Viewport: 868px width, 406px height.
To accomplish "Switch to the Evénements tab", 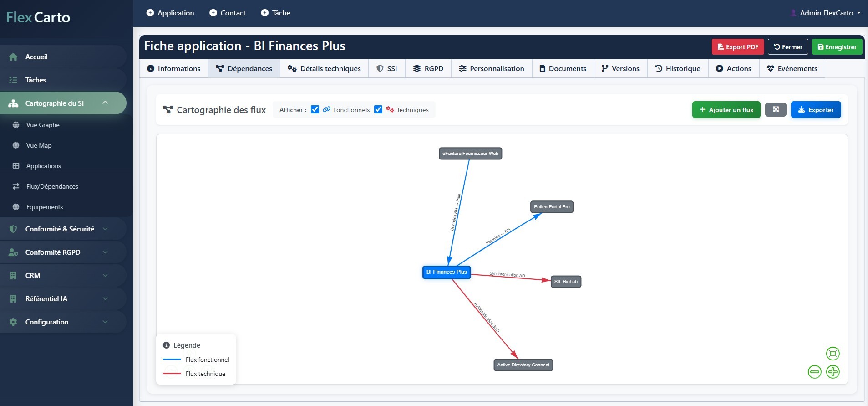I will [x=792, y=68].
